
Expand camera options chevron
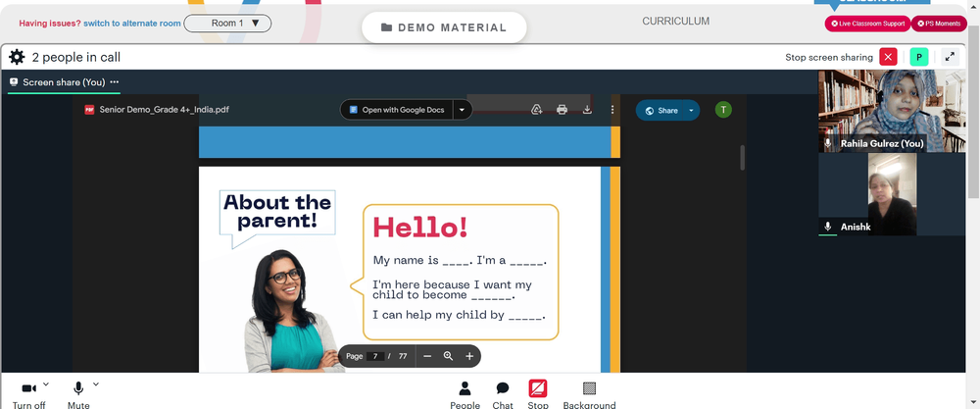[x=46, y=383]
